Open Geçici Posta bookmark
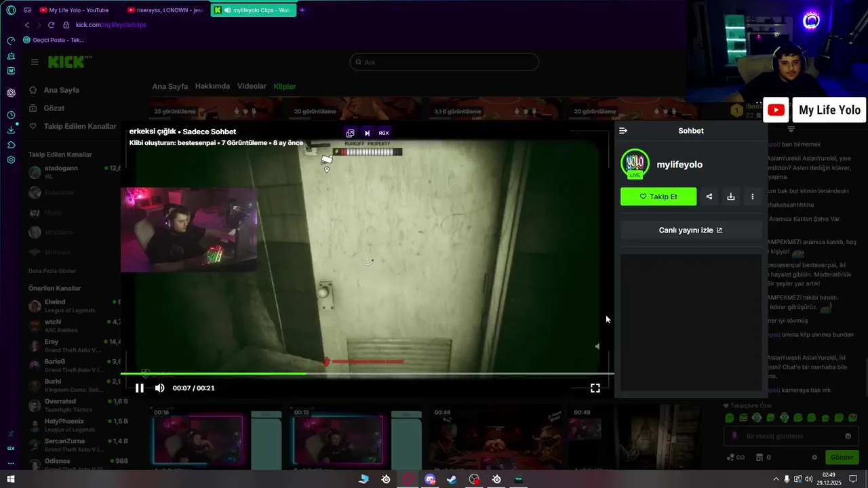868x488 pixels. 54,40
